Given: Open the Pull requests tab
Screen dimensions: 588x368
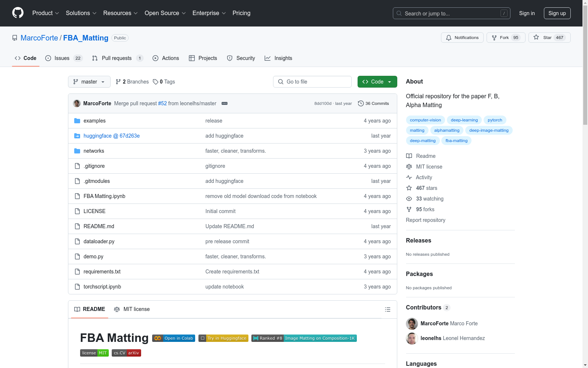Looking at the screenshot, I should (118, 58).
